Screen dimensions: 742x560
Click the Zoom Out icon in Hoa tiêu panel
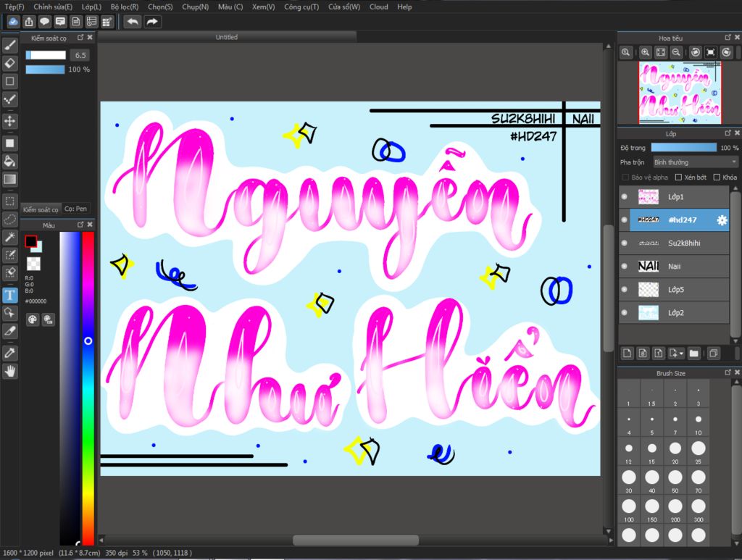tap(676, 52)
